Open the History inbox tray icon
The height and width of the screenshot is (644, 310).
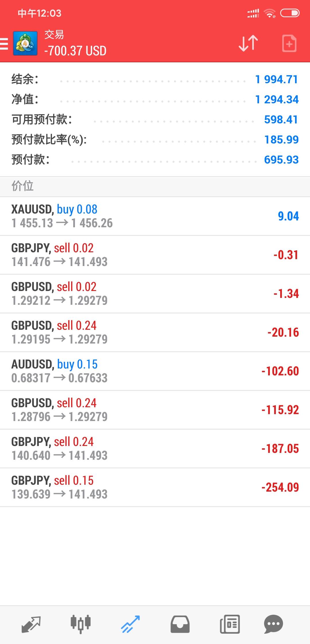click(180, 624)
